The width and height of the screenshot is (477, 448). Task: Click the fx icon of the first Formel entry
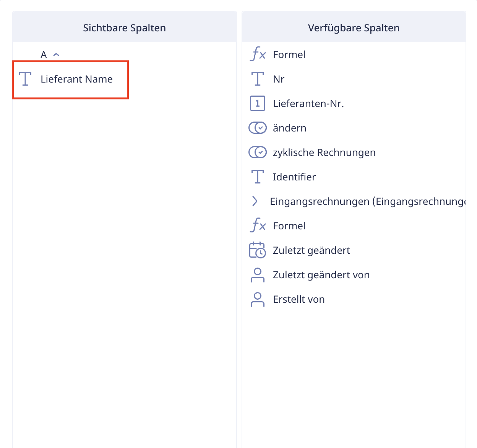[x=258, y=55]
